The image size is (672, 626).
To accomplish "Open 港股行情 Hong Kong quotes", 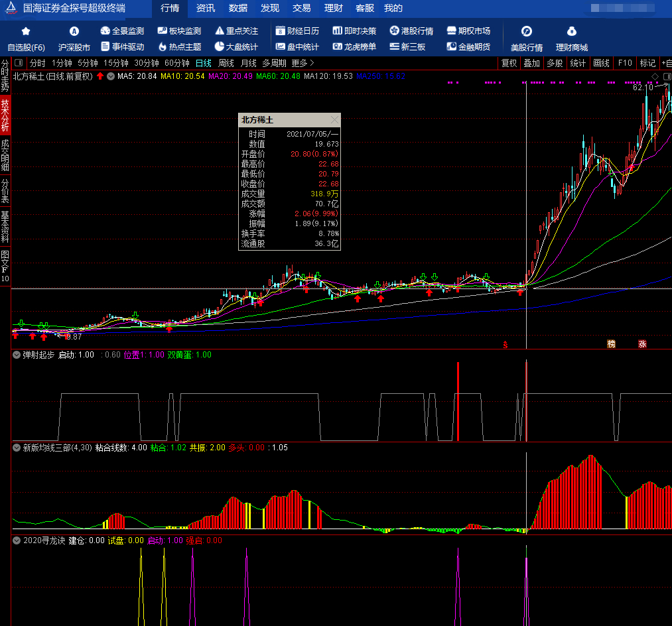I will (x=411, y=31).
